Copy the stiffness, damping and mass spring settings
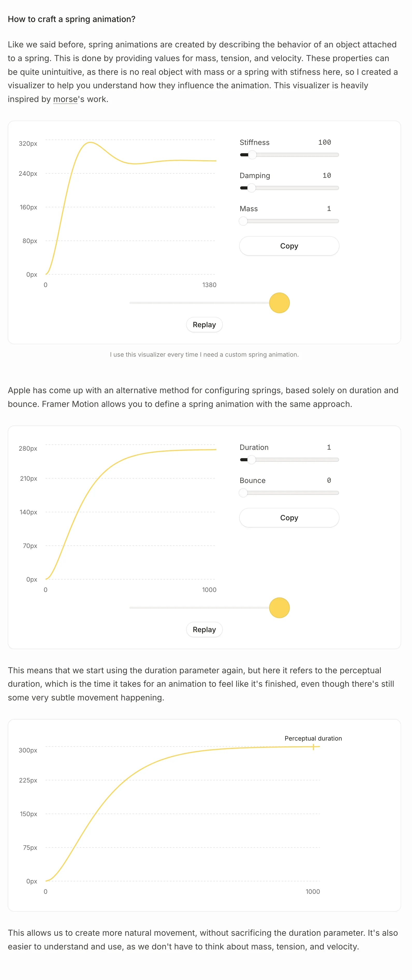This screenshot has width=412, height=980. point(289,246)
